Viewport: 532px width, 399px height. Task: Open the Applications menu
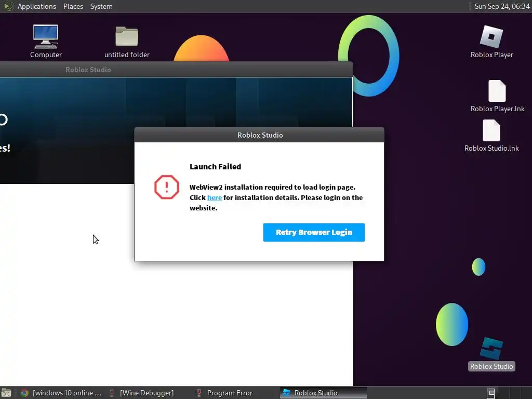[37, 6]
